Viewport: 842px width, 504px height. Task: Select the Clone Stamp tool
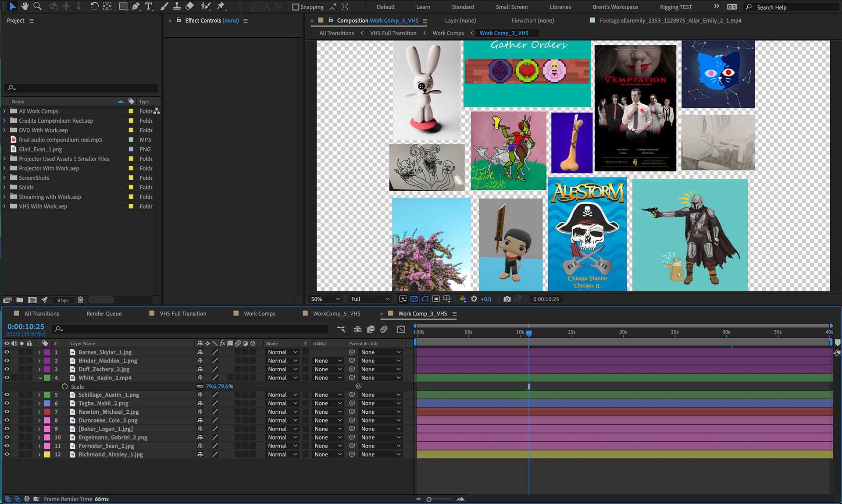click(x=177, y=6)
